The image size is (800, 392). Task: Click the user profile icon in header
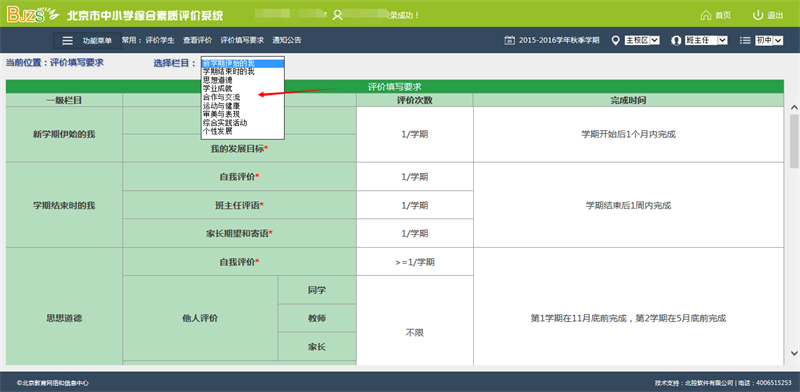(x=337, y=15)
